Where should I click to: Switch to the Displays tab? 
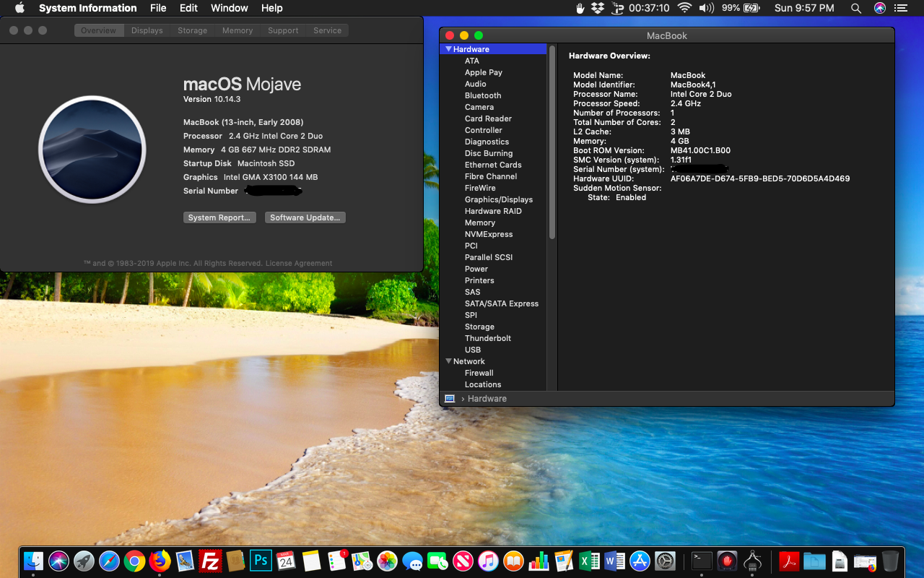147,30
